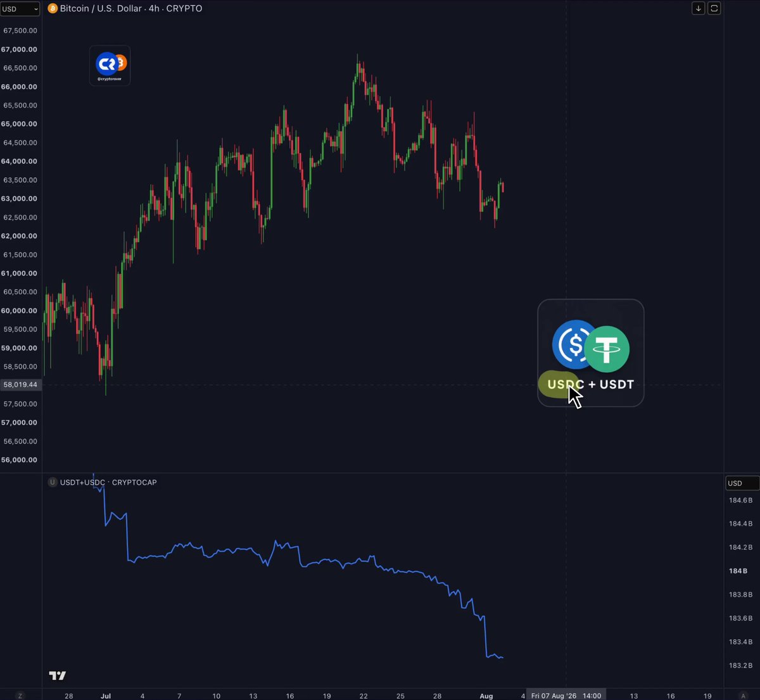Click the 60,000.00 price axis label

click(20, 311)
